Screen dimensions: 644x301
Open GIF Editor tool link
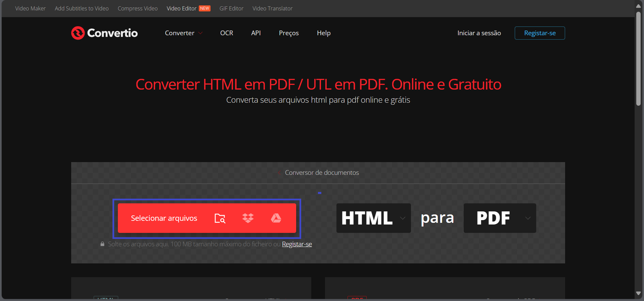(231, 8)
